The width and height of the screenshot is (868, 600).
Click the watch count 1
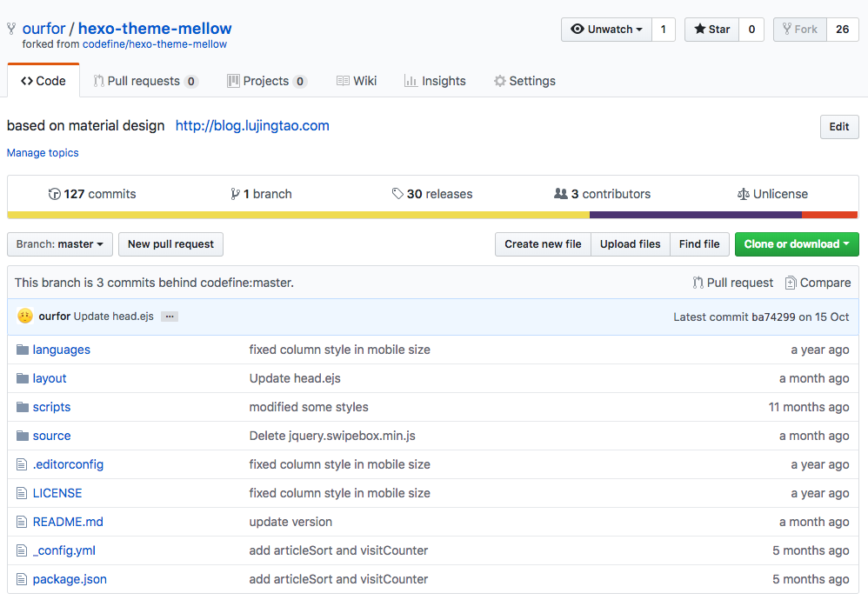664,30
